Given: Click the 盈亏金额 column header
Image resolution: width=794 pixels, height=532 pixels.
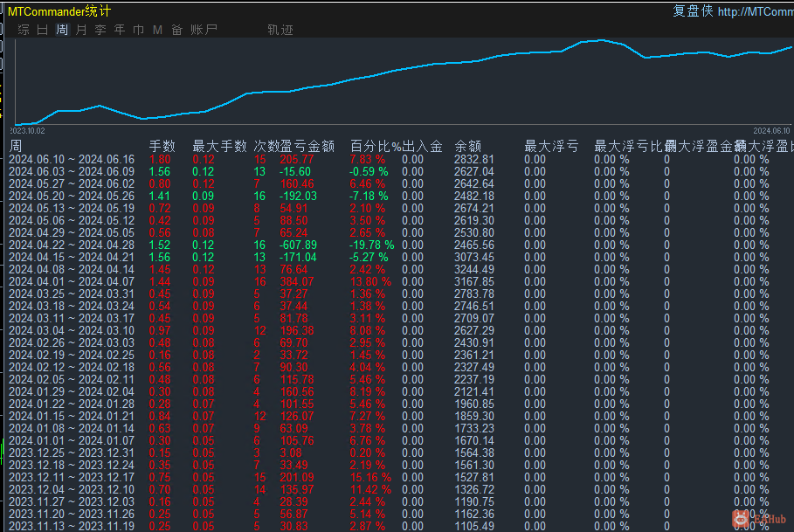Looking at the screenshot, I should 307,146.
